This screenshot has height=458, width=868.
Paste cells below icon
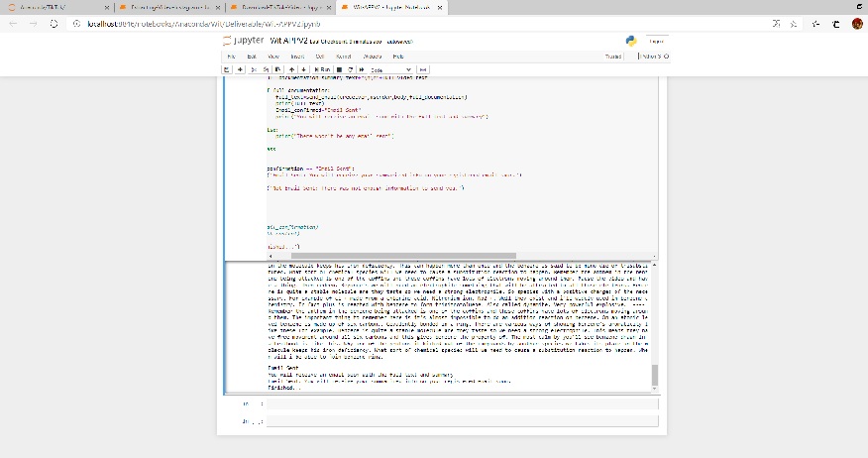pos(277,69)
